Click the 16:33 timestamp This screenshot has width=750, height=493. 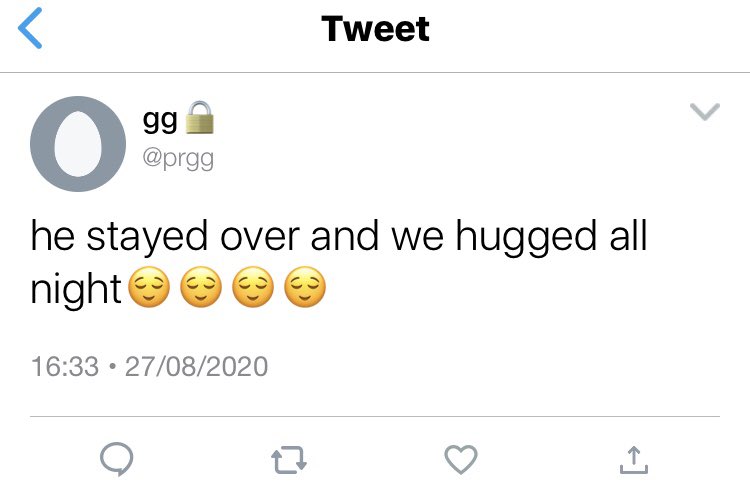(65, 367)
